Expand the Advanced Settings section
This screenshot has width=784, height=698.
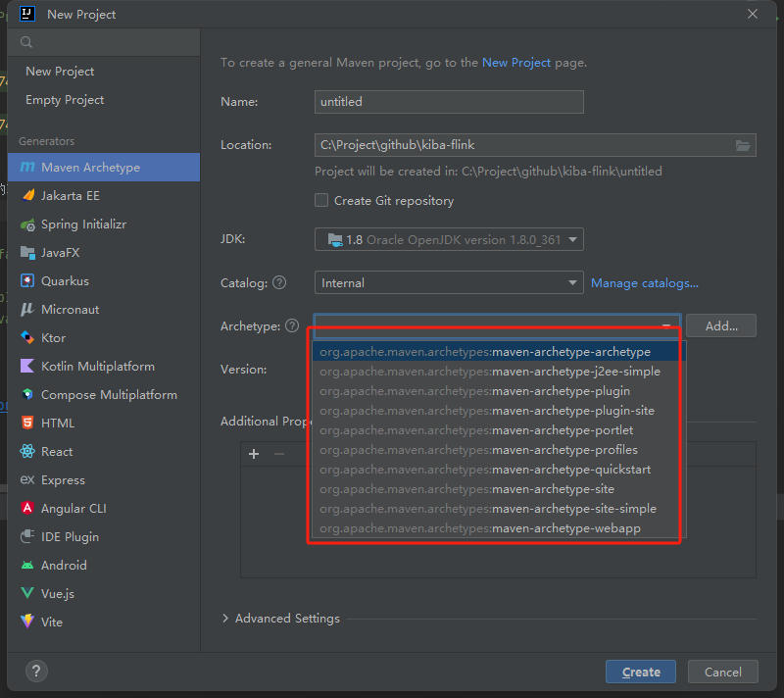coord(225,619)
